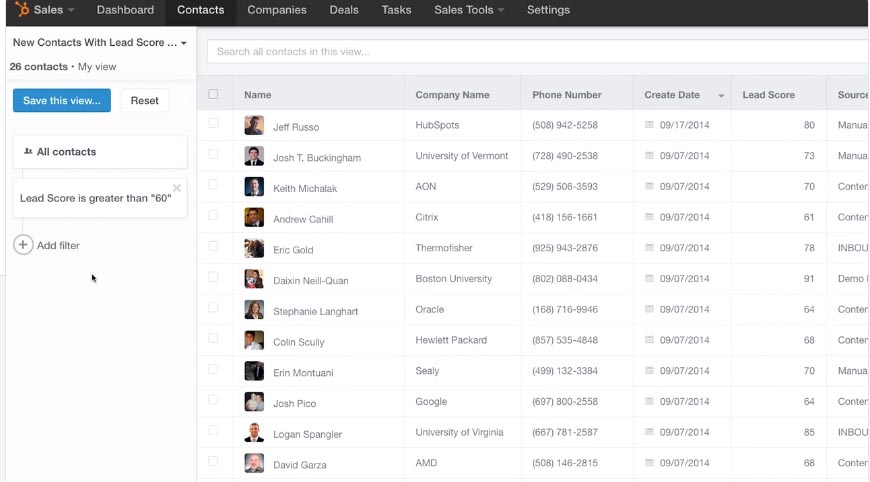Open the Settings tab
Image resolution: width=870 pixels, height=482 pixels.
[x=548, y=9]
